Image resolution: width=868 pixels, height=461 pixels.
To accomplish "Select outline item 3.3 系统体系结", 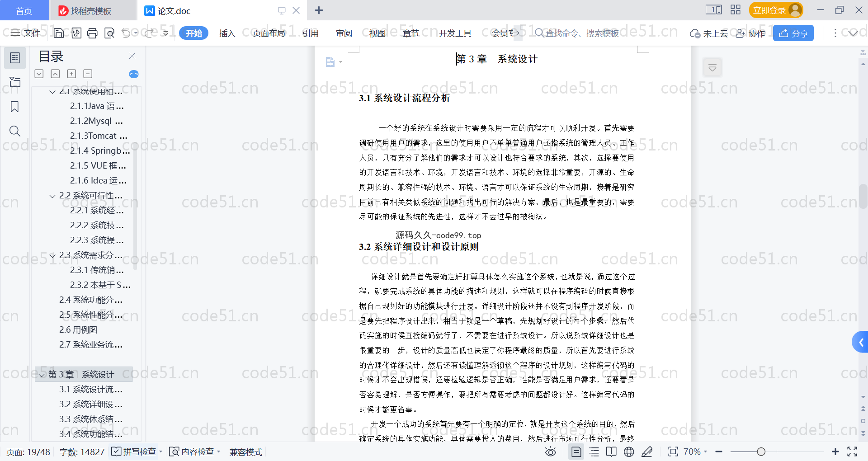I will [x=91, y=419].
